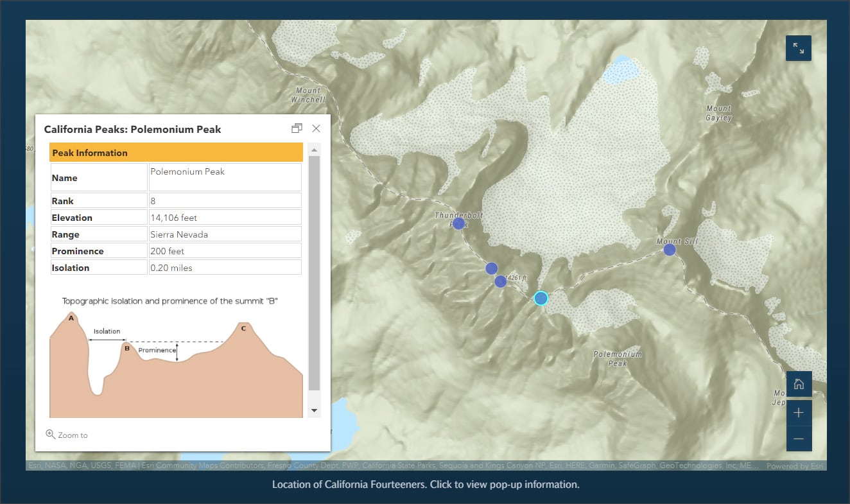This screenshot has height=504, width=850.
Task: Dock the Polemonium Peak pop-up
Action: click(297, 128)
